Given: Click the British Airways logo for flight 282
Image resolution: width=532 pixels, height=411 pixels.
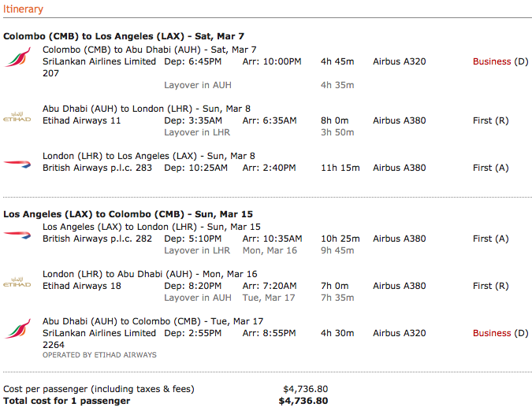Looking at the screenshot, I should (17, 234).
